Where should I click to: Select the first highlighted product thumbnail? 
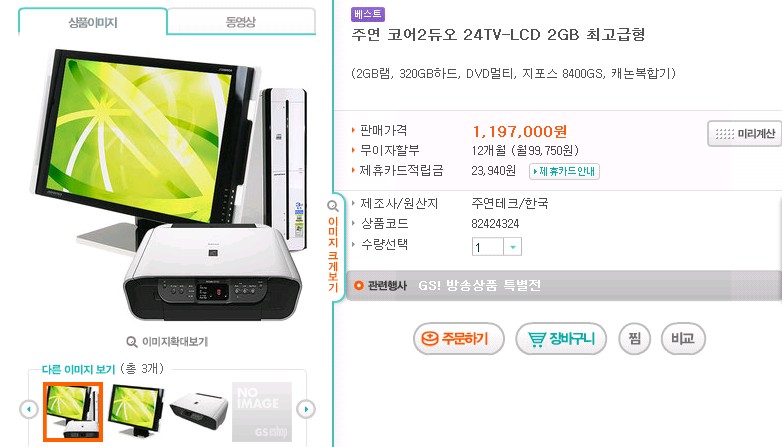(x=73, y=412)
